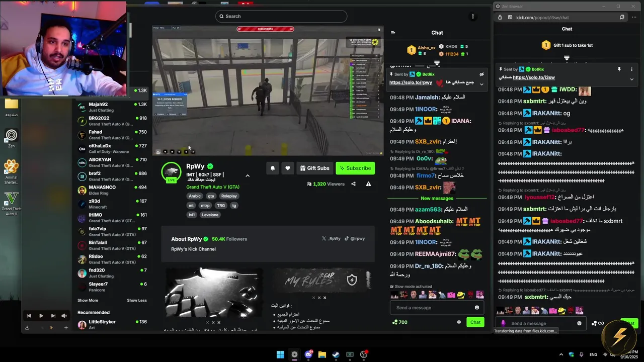Click the Windows Start button on the taskbar
644x362 pixels.
tap(280, 354)
